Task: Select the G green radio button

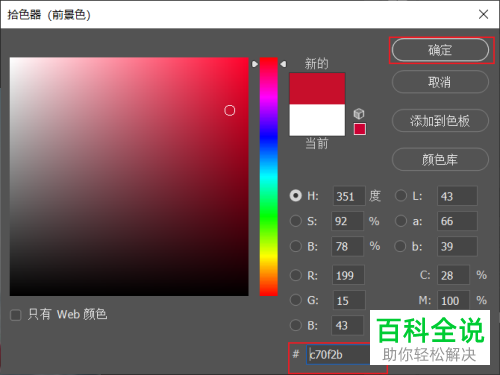Action: (x=296, y=300)
